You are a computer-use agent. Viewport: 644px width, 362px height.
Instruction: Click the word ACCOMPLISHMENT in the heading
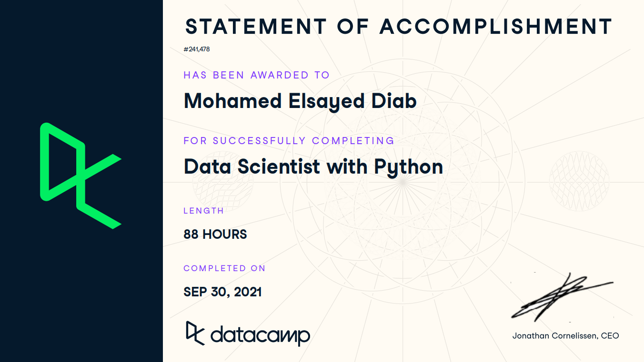496,27
